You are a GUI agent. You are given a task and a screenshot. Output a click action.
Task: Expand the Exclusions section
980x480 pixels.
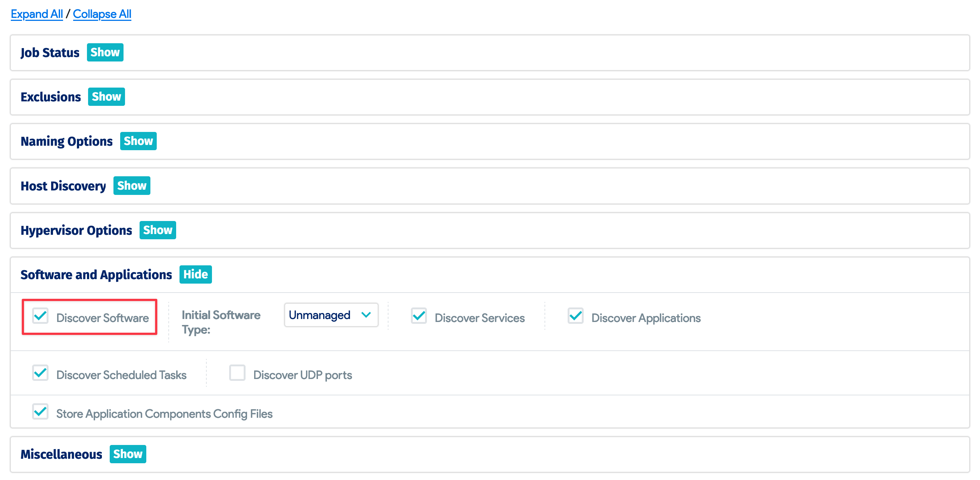click(x=106, y=97)
